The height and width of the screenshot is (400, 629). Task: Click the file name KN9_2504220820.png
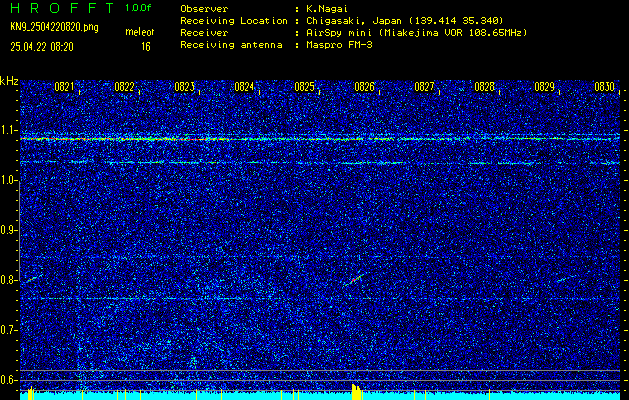(x=54, y=27)
